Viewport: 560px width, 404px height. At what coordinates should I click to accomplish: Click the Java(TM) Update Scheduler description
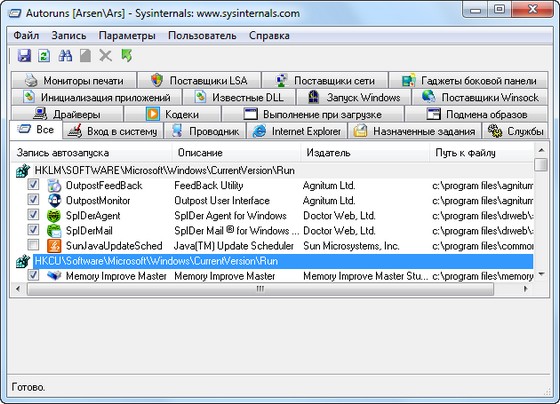pos(234,246)
